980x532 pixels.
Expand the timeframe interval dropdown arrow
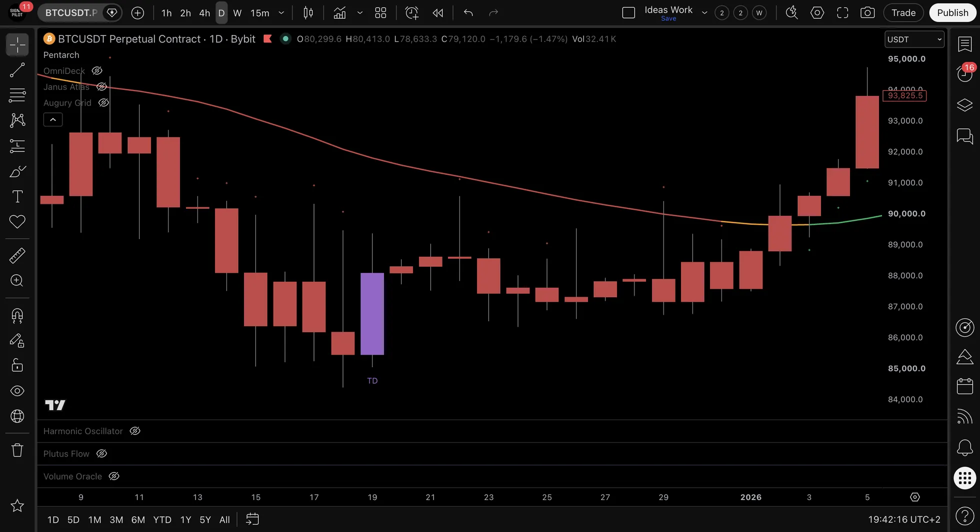coord(281,13)
